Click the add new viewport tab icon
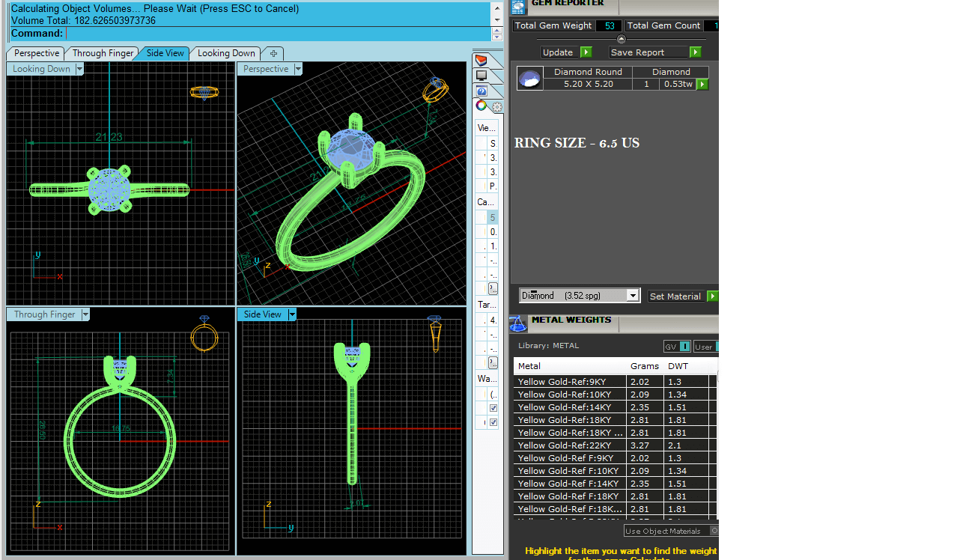954x560 pixels. (x=273, y=53)
